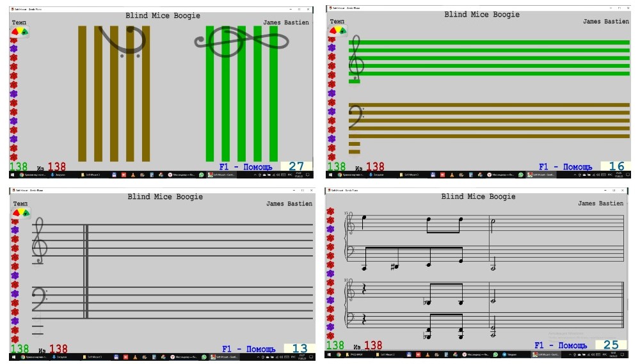Image resolution: width=640 pixels, height=364 pixels.
Task: Open notification center in counter 25 window taskbar
Action: [x=621, y=354]
